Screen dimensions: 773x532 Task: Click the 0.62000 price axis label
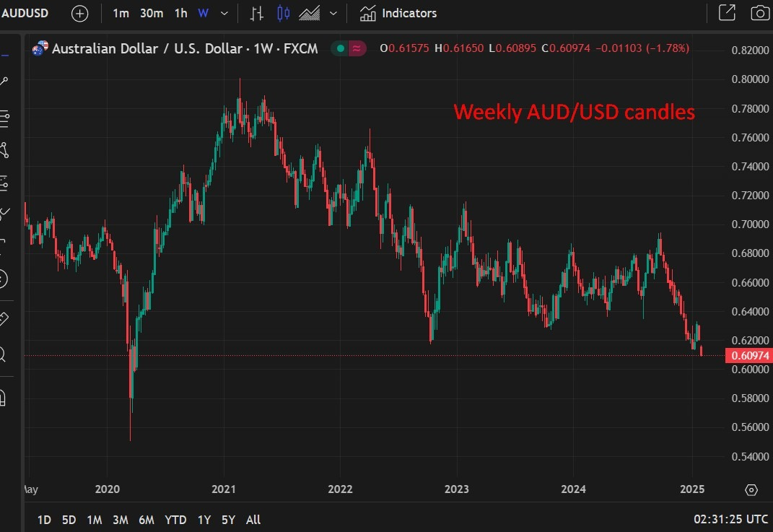(x=750, y=340)
